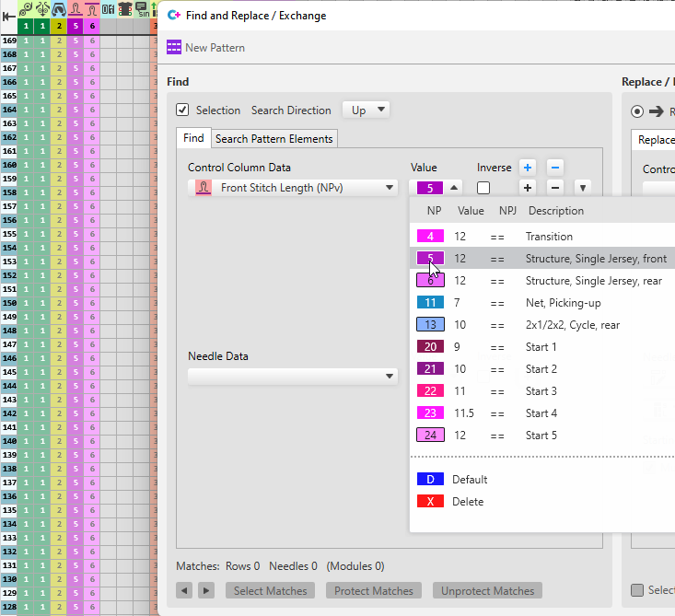Expand the Needle Data dropdown
675x616 pixels.
pyautogui.click(x=293, y=376)
